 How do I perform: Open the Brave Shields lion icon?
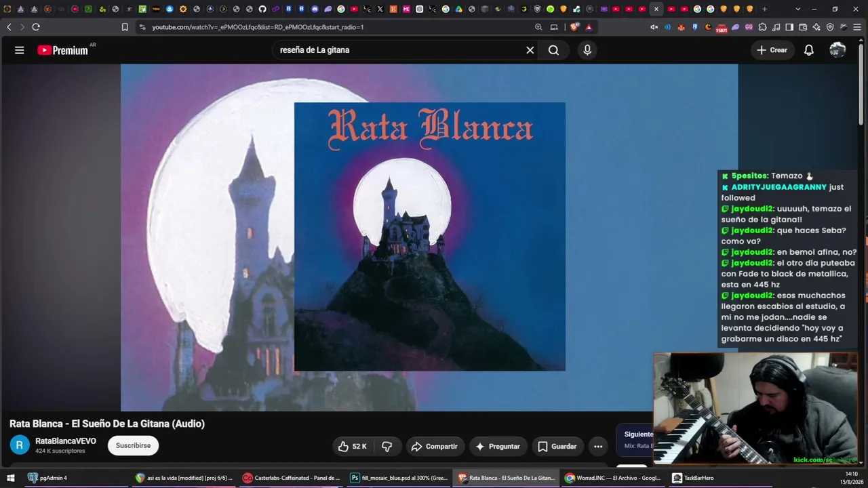(574, 27)
